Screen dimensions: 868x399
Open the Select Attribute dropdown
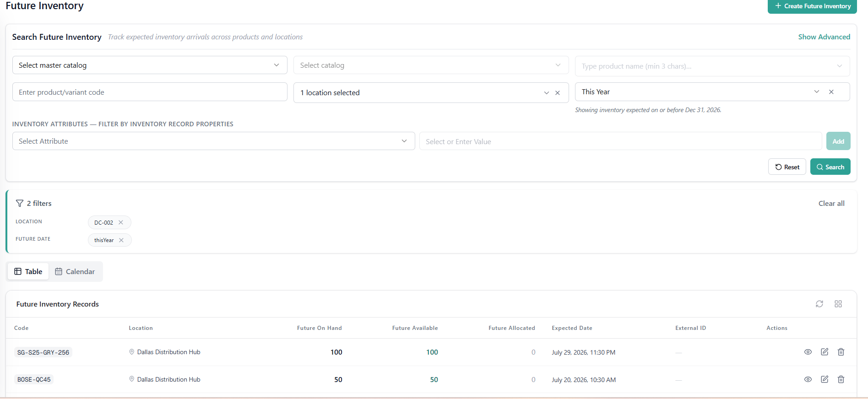(213, 141)
